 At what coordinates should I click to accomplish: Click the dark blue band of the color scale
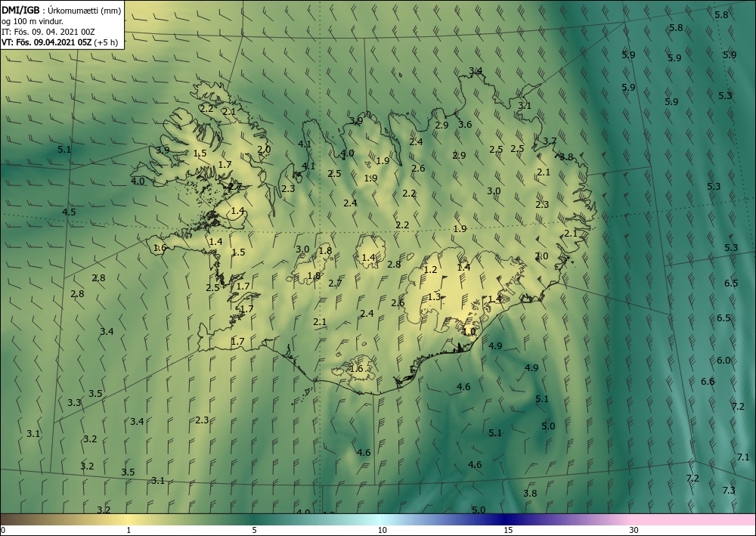coord(507,519)
